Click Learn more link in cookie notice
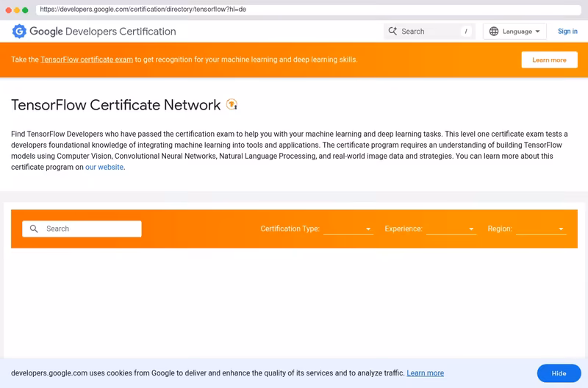 (425, 373)
